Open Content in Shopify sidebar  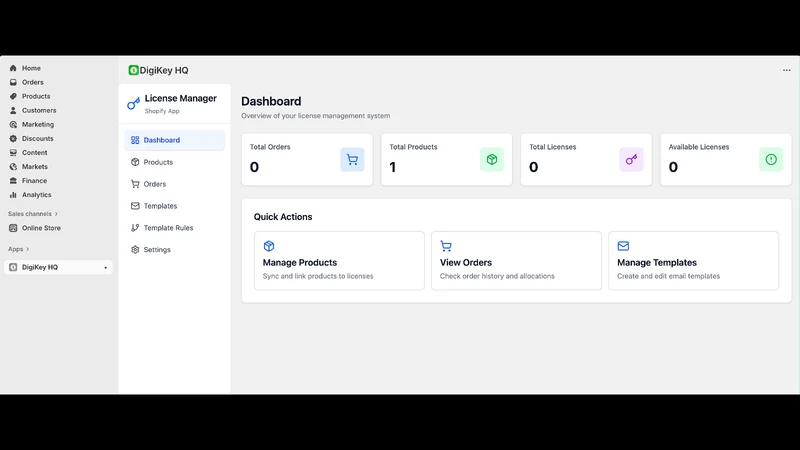pyautogui.click(x=35, y=153)
